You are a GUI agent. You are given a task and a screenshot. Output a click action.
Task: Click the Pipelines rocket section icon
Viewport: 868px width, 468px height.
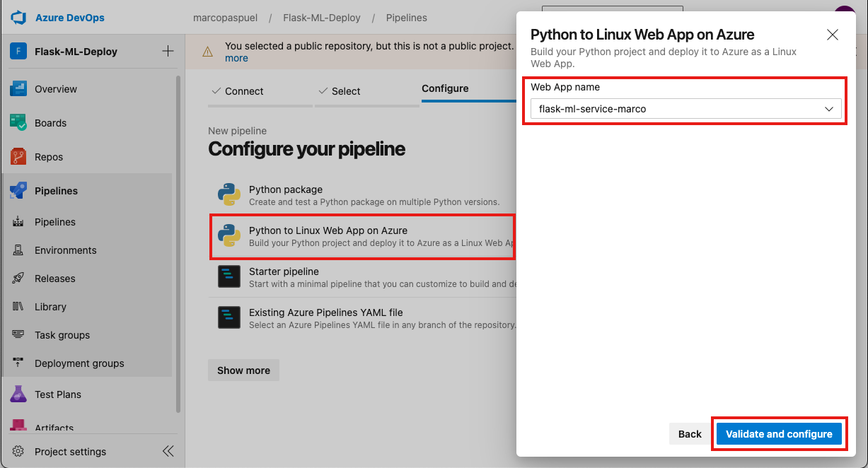[x=18, y=191]
